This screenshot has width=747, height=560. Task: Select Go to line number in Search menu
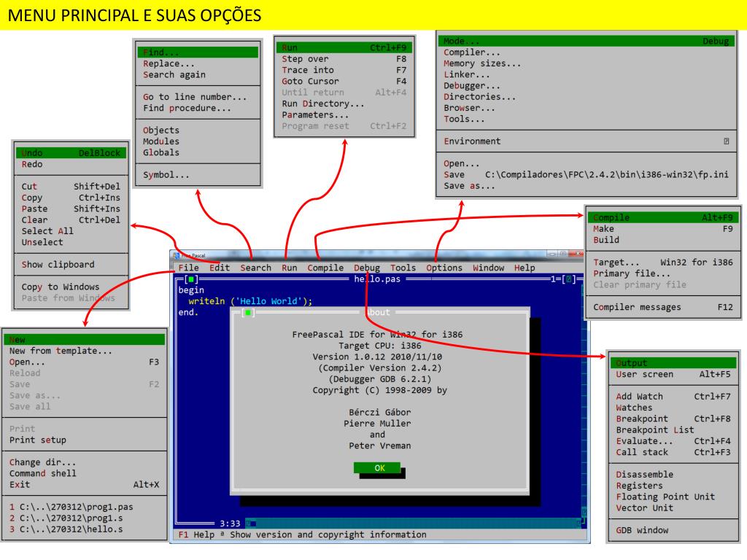(x=198, y=97)
